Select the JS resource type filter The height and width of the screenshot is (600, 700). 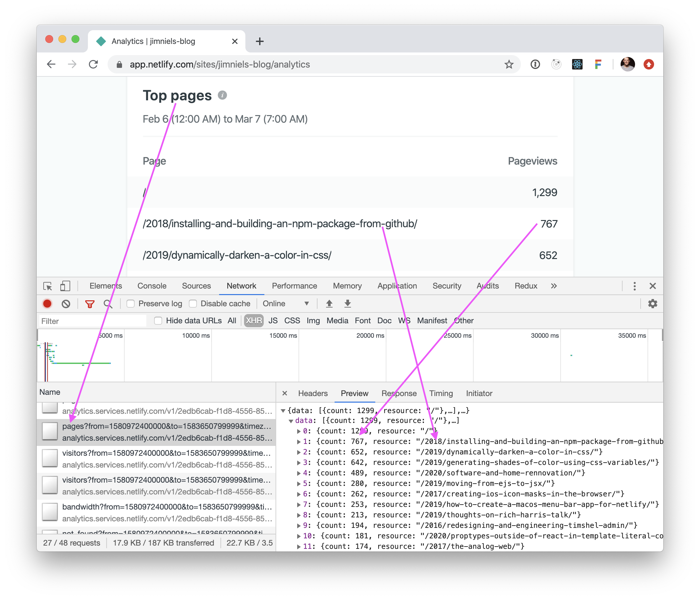pos(273,320)
